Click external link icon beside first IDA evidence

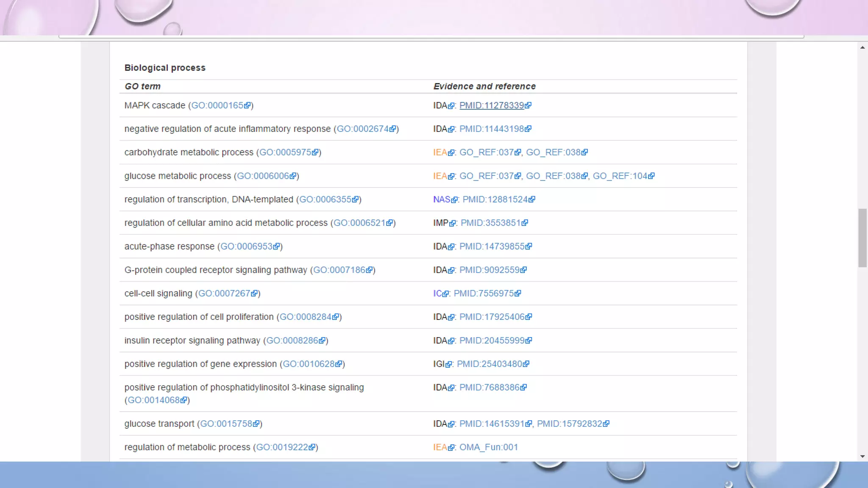(x=451, y=106)
